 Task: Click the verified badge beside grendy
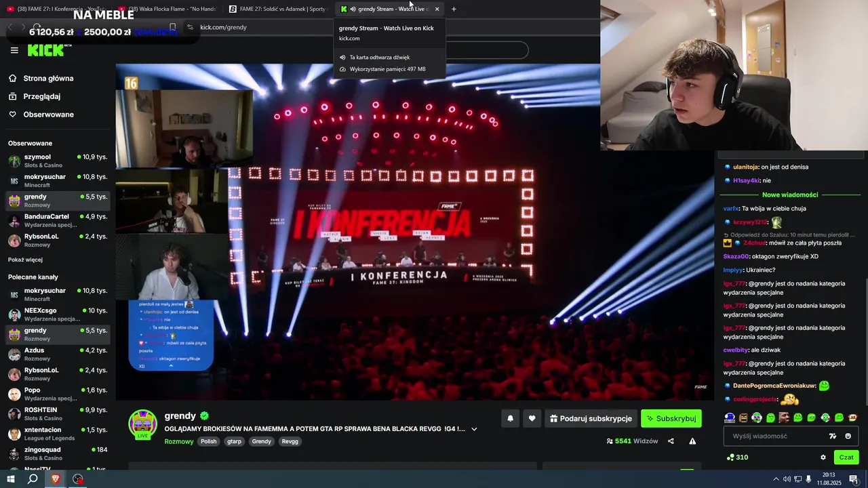204,416
